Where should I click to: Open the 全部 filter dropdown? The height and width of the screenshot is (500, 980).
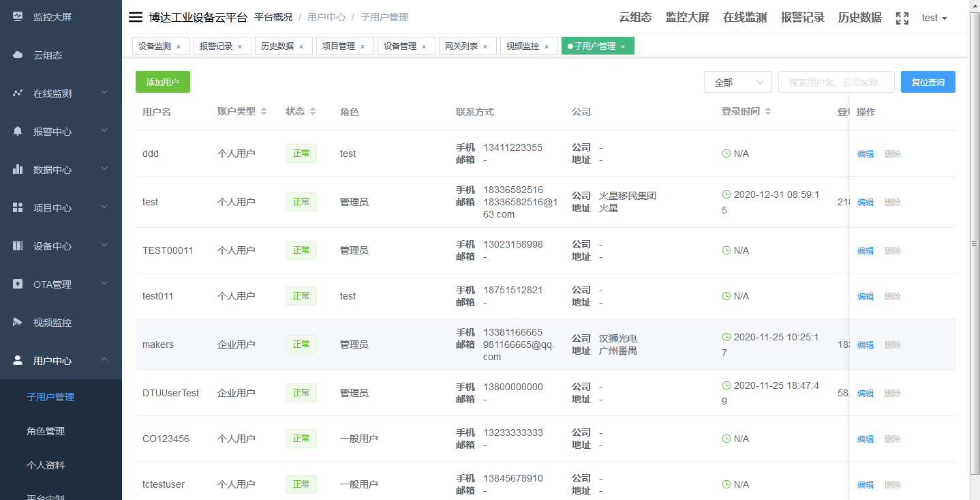pyautogui.click(x=737, y=81)
